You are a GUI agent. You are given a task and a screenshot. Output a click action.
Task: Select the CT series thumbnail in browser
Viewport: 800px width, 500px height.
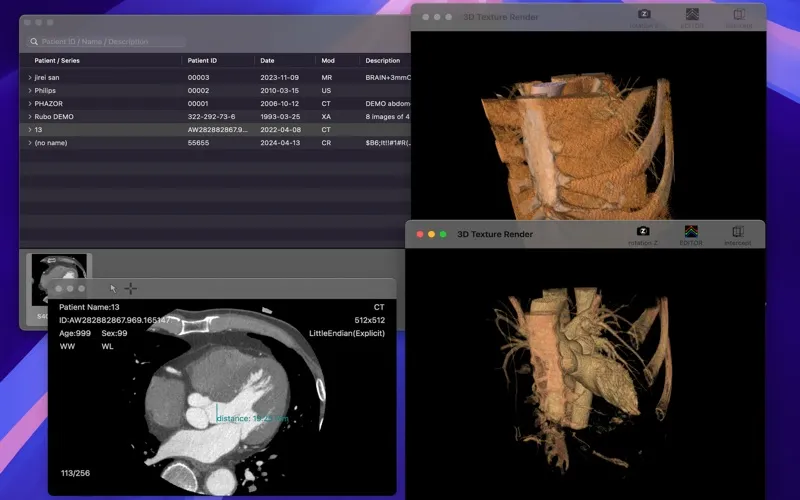click(x=59, y=280)
